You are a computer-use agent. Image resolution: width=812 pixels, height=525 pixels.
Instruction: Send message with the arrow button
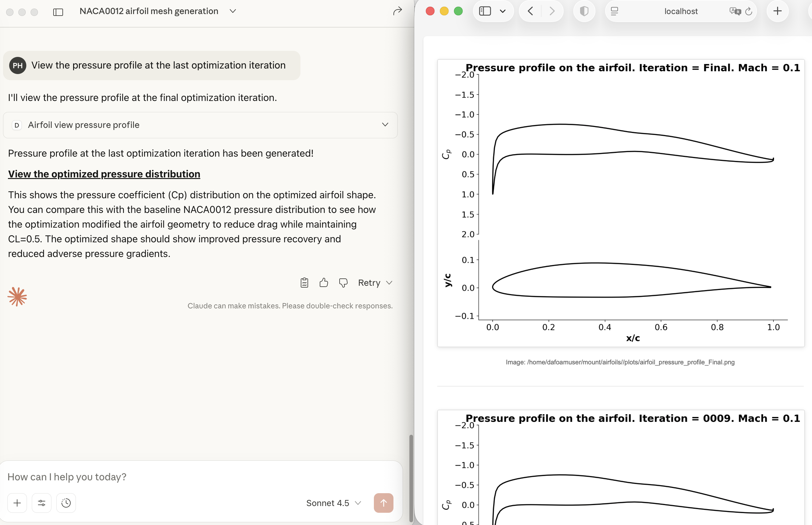pyautogui.click(x=383, y=503)
